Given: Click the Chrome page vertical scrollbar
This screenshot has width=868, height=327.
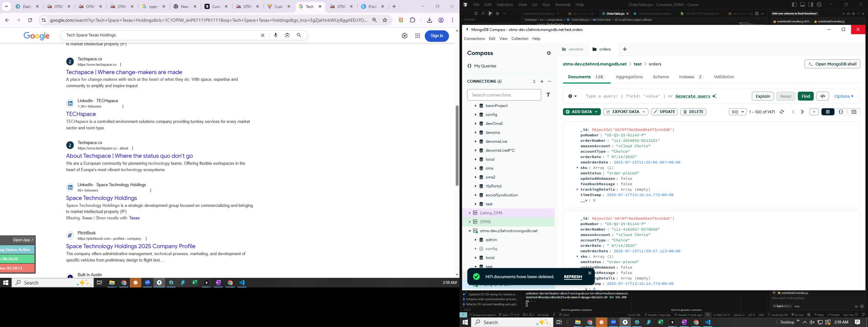Looking at the screenshot, I should point(457,146).
